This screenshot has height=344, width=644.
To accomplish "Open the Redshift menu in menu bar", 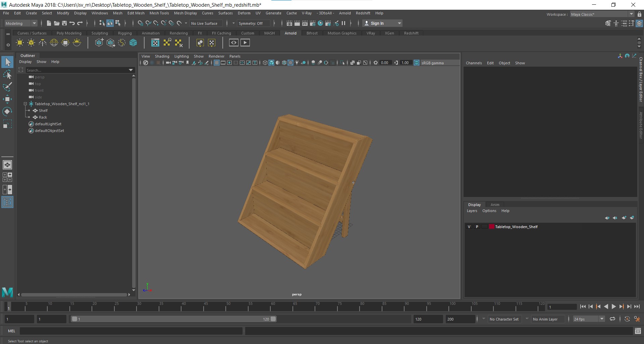I will coord(363,13).
